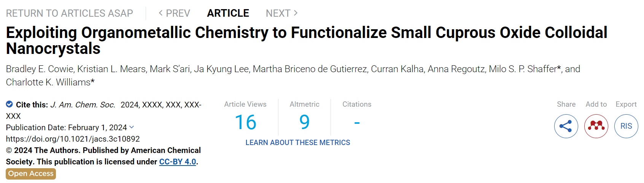Select the ARTICLE tab label
Screen dimensions: 644x183
pos(228,13)
